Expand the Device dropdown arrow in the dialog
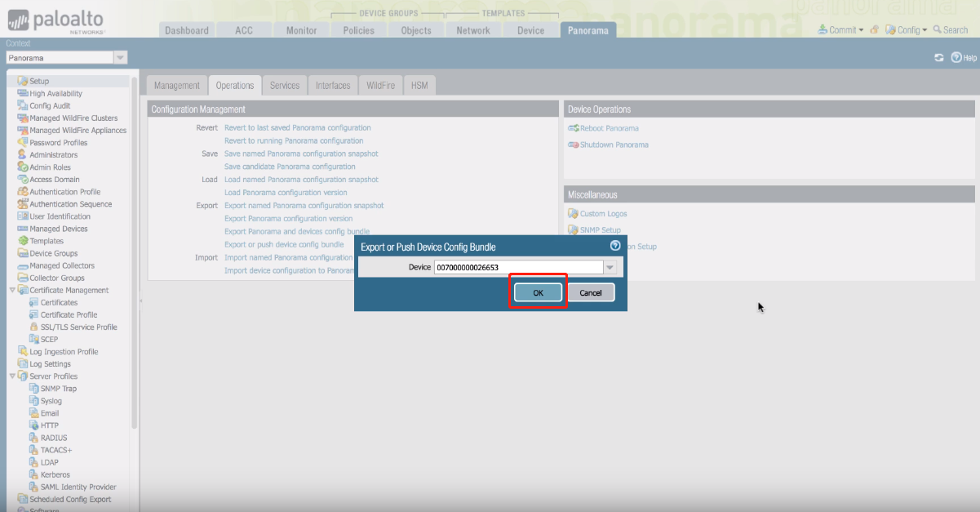This screenshot has width=980, height=512. pyautogui.click(x=610, y=267)
